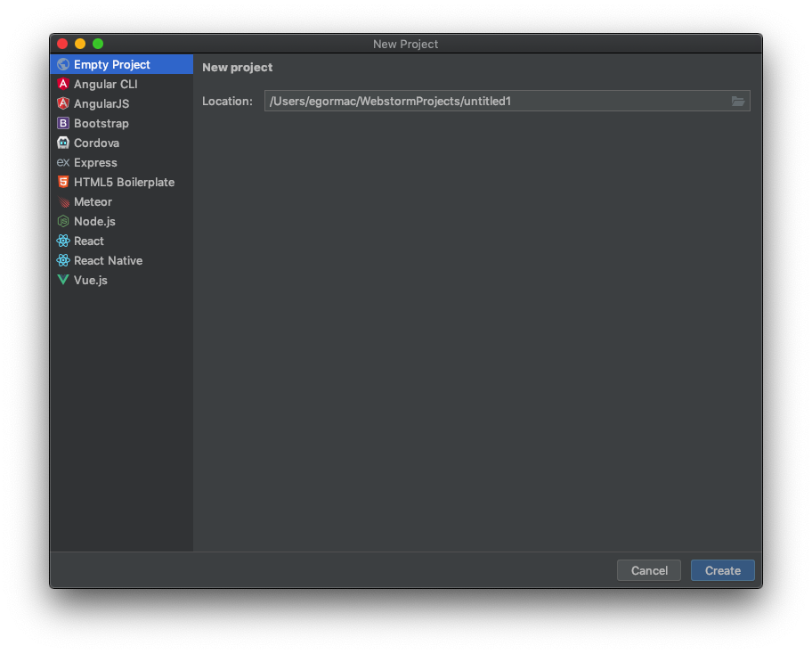Image resolution: width=812 pixels, height=654 pixels.
Task: Choose Vue.js project type
Action: [x=122, y=280]
